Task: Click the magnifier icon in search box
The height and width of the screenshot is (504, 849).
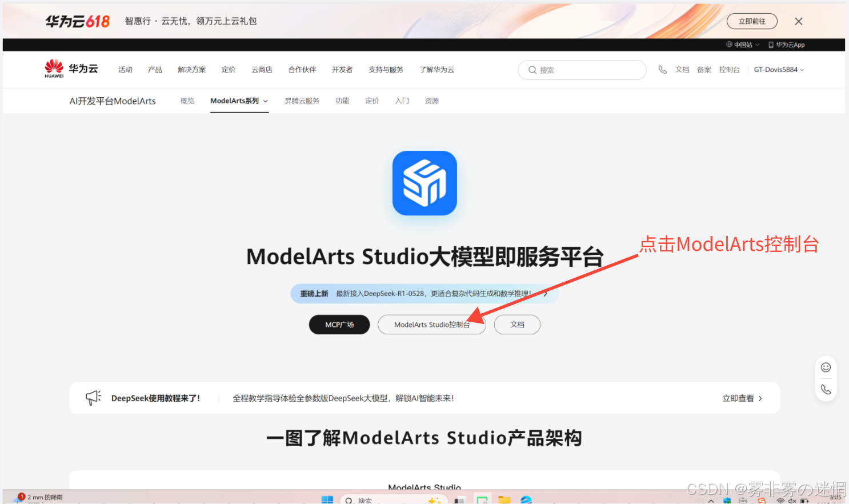Action: (x=532, y=70)
